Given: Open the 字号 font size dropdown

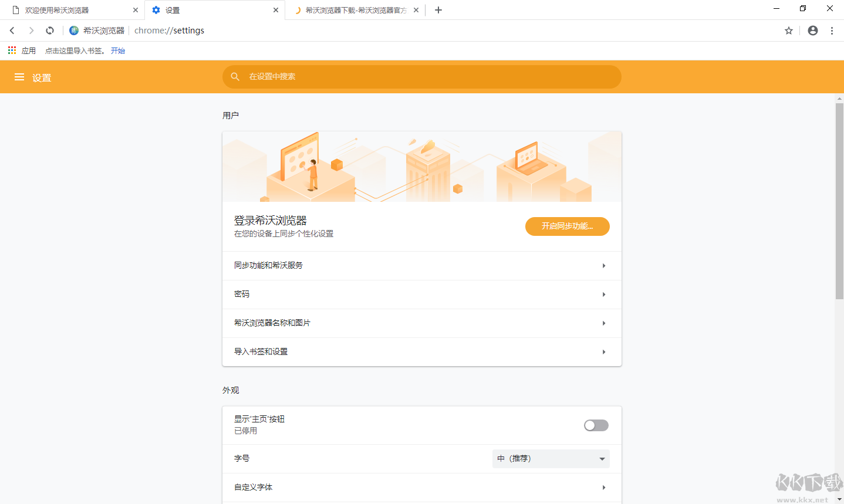Looking at the screenshot, I should coord(550,458).
